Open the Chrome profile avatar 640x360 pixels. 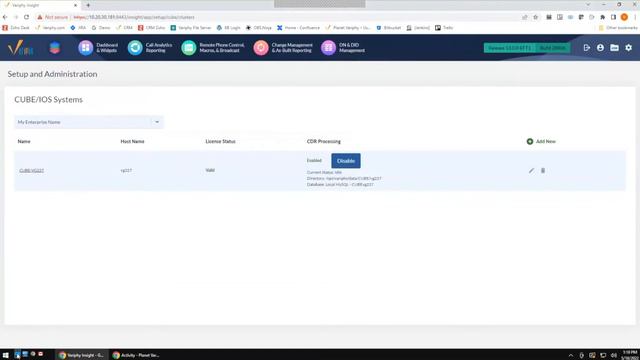pos(624,17)
